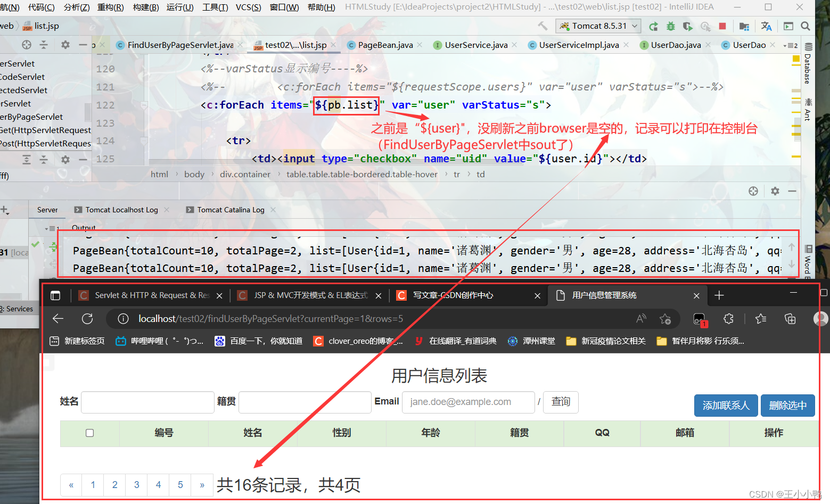Image resolution: width=830 pixels, height=504 pixels.
Task: Click the locate target icon in project panel
Action: click(x=27, y=45)
